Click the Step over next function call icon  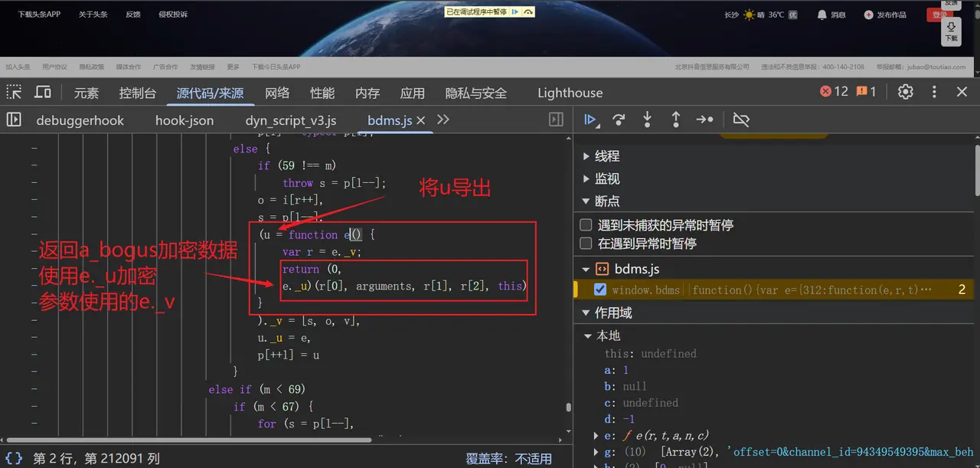(619, 119)
